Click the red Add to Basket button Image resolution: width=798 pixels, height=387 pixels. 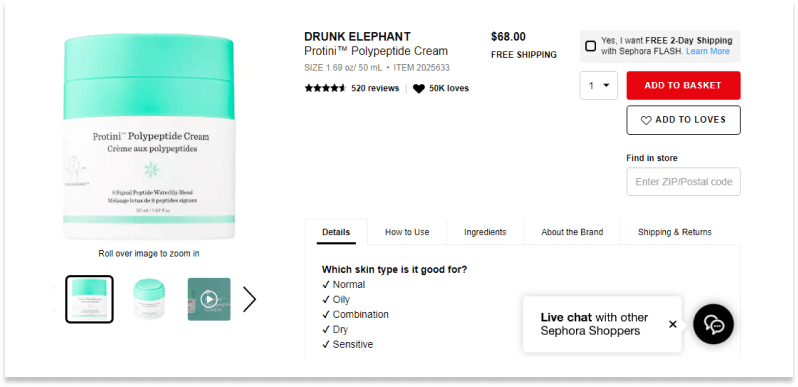[683, 86]
